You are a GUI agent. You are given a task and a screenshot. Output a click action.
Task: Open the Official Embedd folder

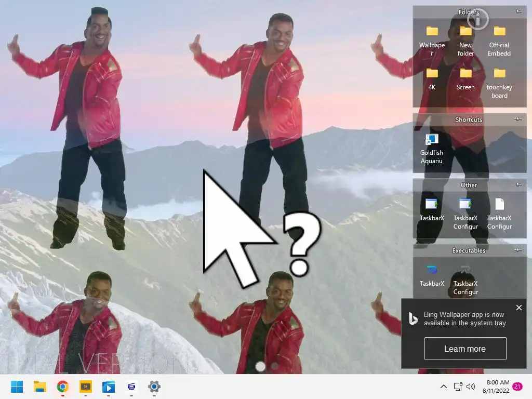(x=499, y=31)
